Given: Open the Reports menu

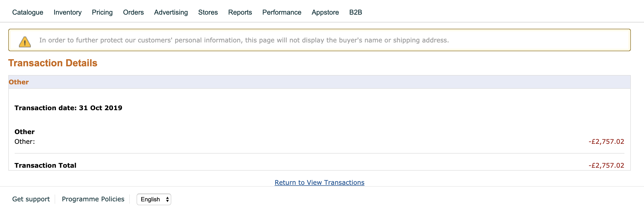Looking at the screenshot, I should pos(240,12).
